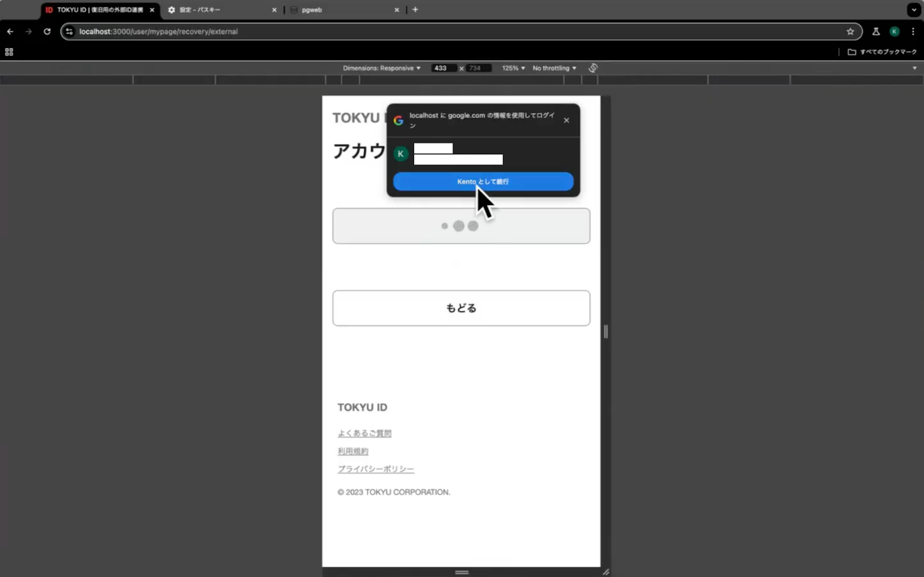Click the Google logo in the sign-in prompt
The height and width of the screenshot is (577, 924).
[x=398, y=120]
